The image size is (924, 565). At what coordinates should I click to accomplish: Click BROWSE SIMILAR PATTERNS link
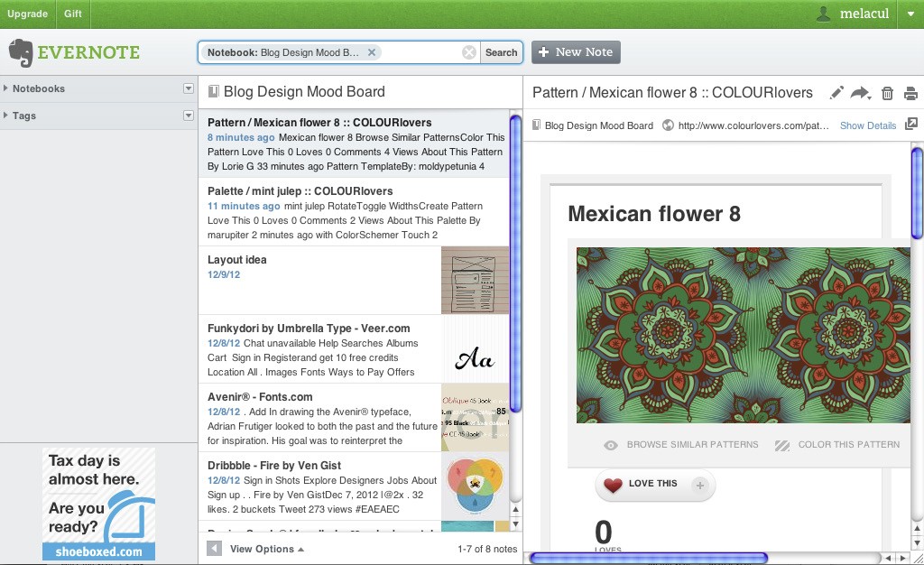[692, 445]
